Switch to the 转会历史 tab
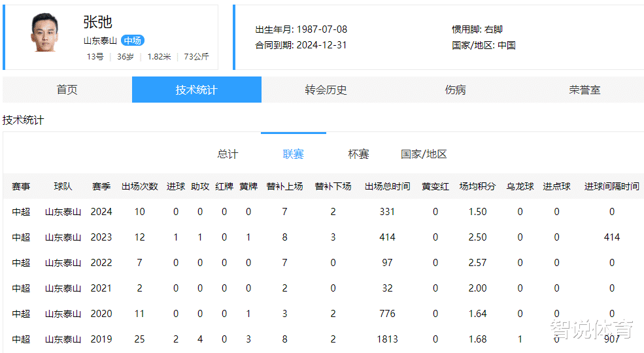644x353 pixels. click(326, 90)
